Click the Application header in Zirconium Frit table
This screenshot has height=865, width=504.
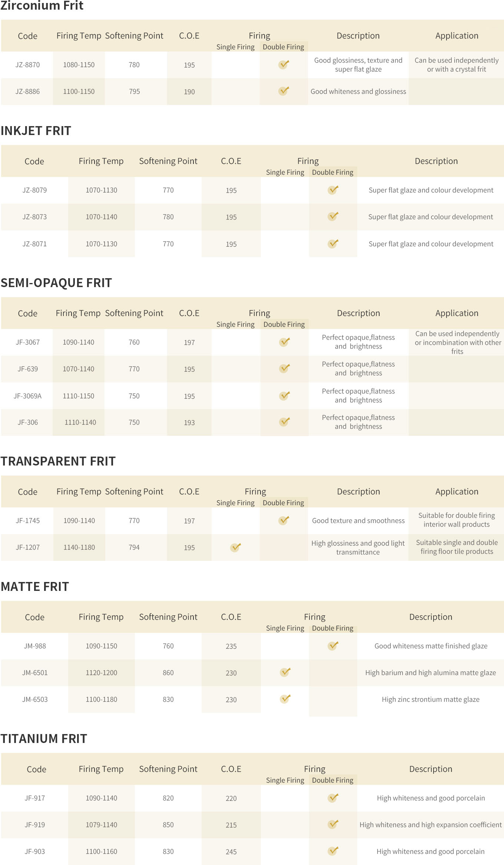tap(457, 36)
